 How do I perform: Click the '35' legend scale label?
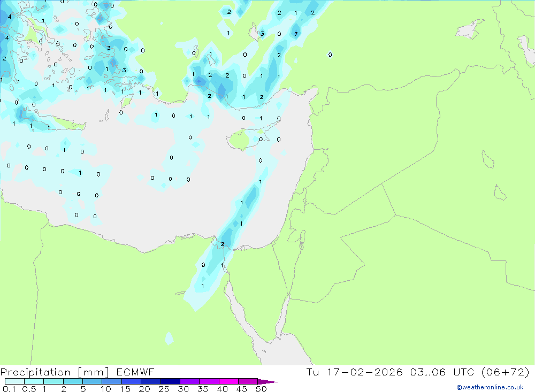click(203, 389)
